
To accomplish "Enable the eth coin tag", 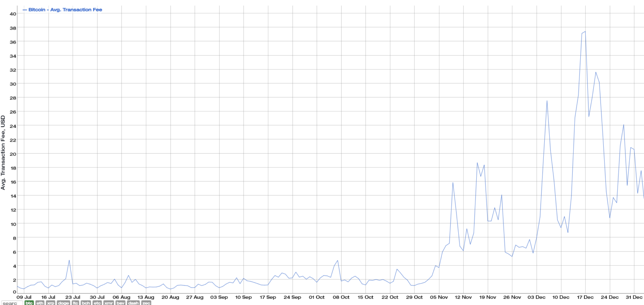I will tap(40, 302).
